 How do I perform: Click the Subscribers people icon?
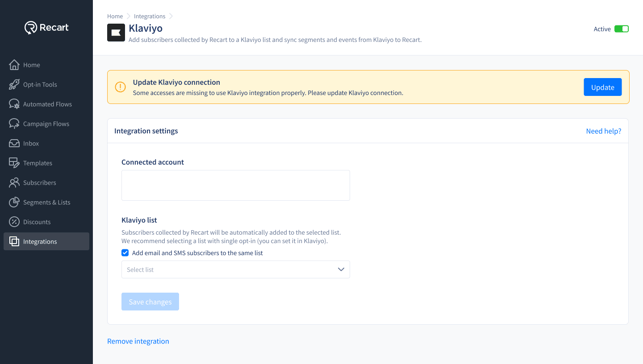(x=14, y=182)
